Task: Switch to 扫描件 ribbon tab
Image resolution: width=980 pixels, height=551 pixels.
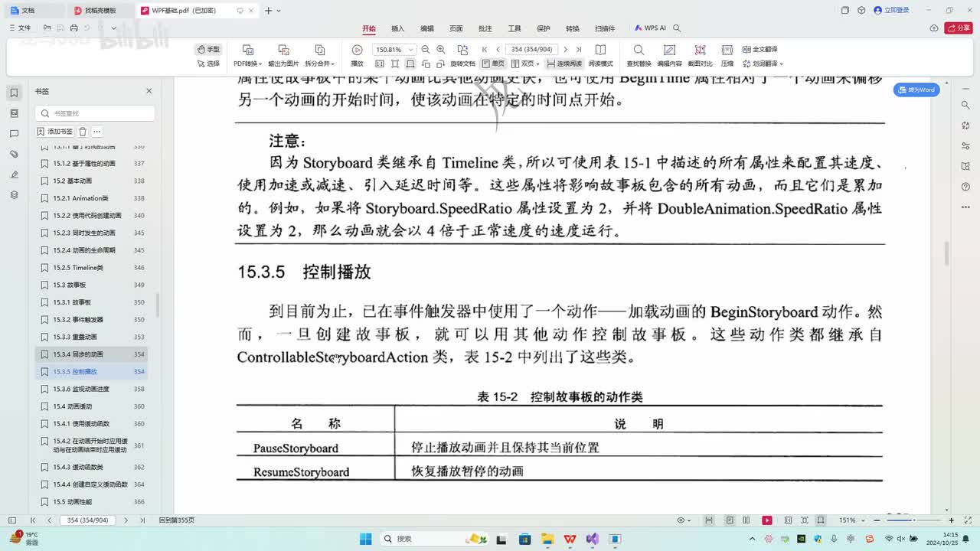Action: [605, 28]
